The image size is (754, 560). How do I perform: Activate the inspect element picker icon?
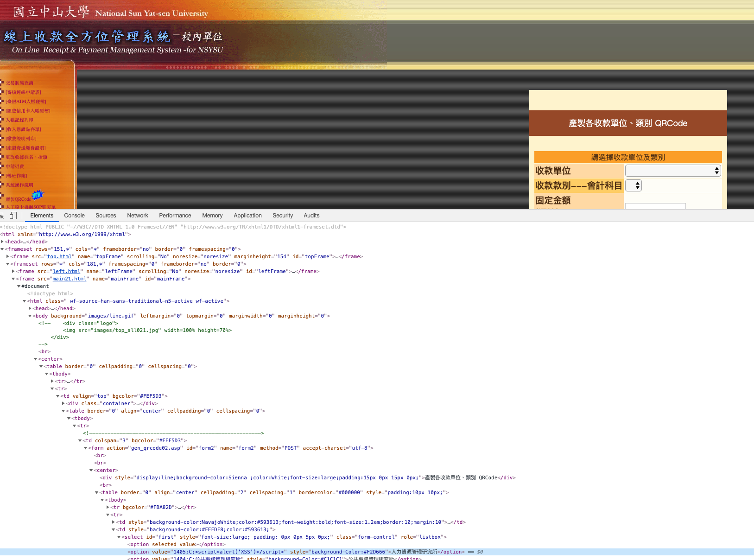pyautogui.click(x=2, y=216)
